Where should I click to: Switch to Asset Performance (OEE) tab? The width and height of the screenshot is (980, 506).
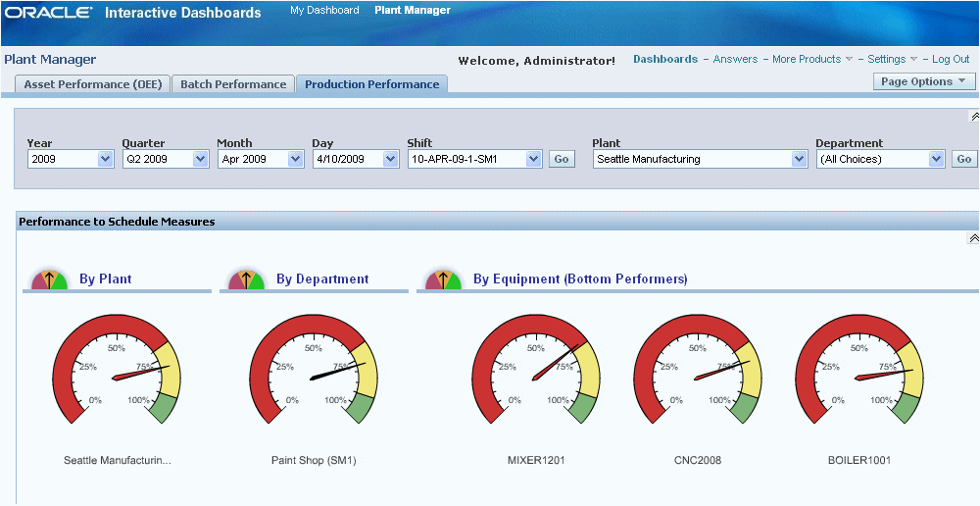(92, 84)
